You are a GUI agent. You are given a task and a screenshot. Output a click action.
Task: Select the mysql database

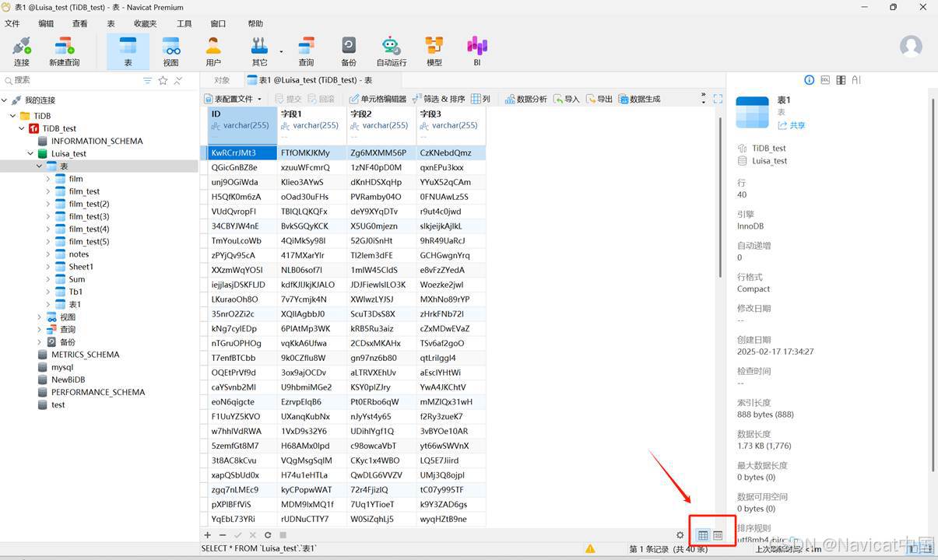pyautogui.click(x=62, y=367)
